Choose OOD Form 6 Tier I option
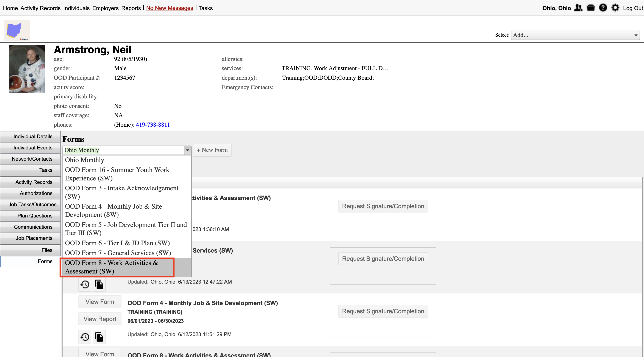Viewport: 644px width, 357px height. click(127, 243)
